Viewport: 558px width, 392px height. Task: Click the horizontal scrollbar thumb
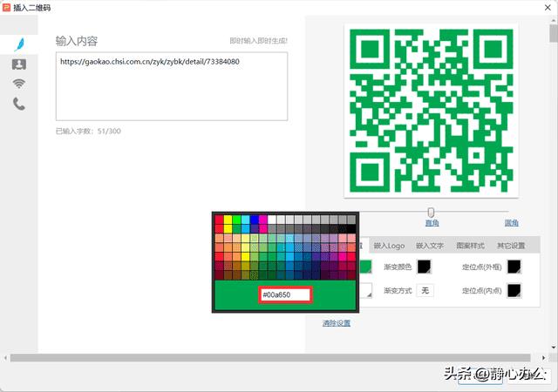click(270, 357)
